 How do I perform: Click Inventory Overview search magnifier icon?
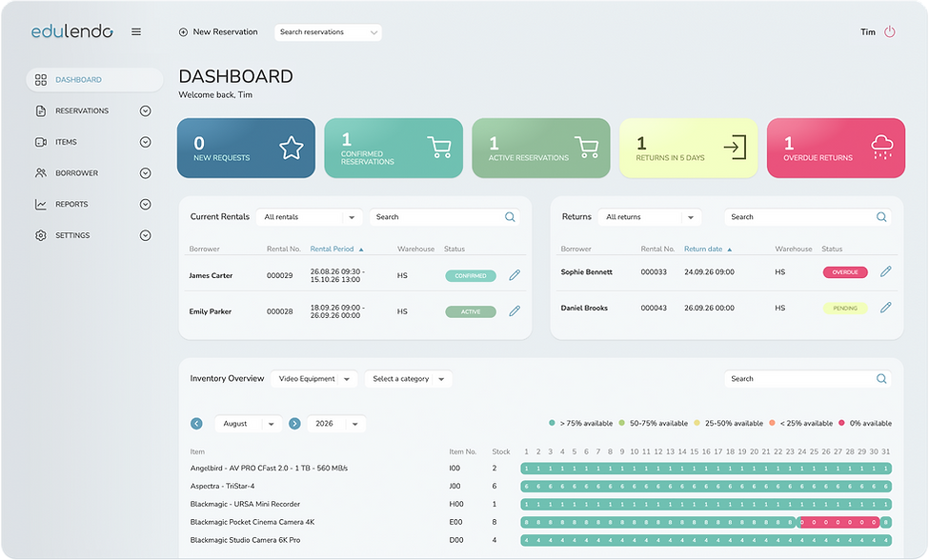881,379
